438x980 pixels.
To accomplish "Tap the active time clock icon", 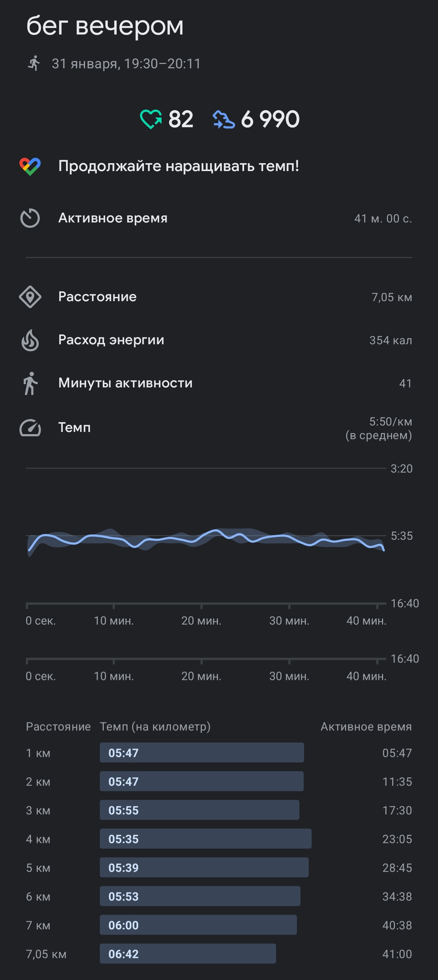I will [30, 218].
